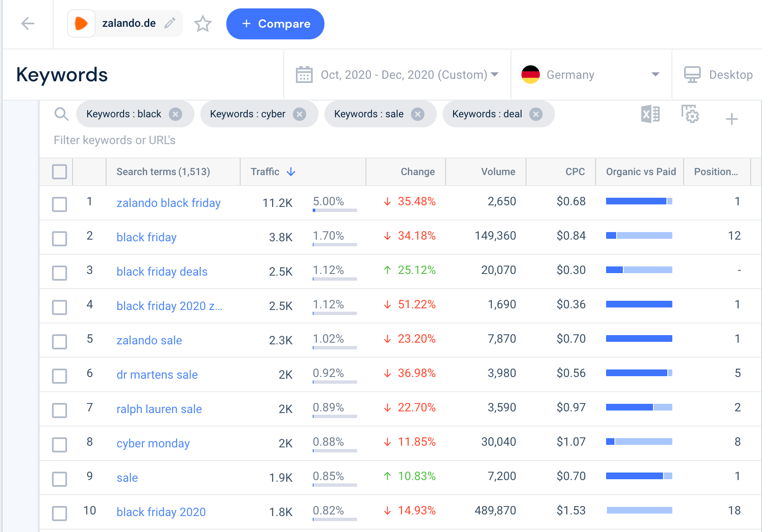The height and width of the screenshot is (532, 762).
Task: Export keywords to Excel
Action: (x=650, y=114)
